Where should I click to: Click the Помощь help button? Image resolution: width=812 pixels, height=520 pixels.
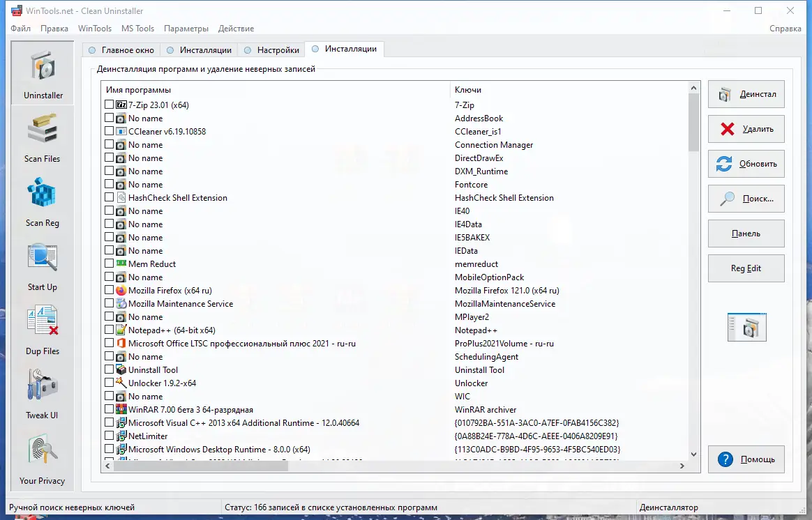[x=746, y=459]
